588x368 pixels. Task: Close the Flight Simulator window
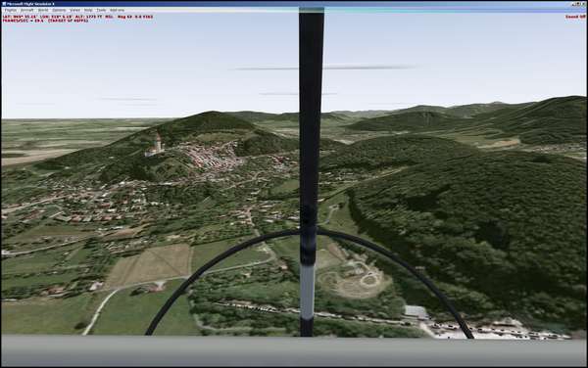[x=583, y=4]
